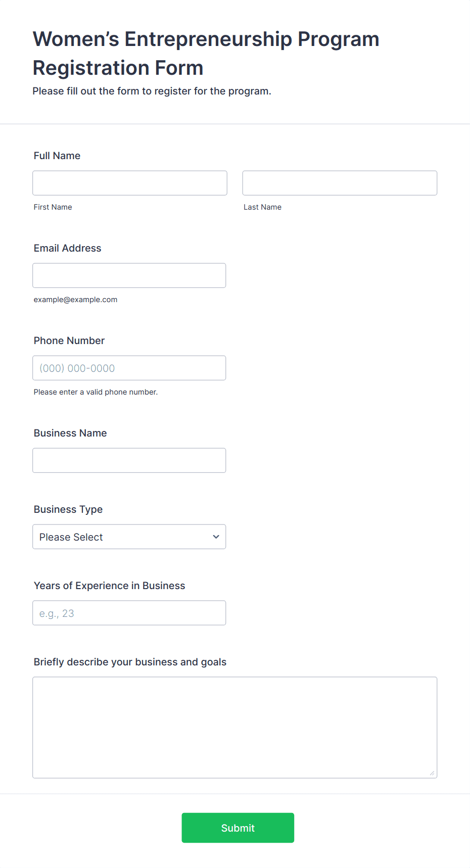470x868 pixels.
Task: Click the business and goals text area
Action: 235,728
